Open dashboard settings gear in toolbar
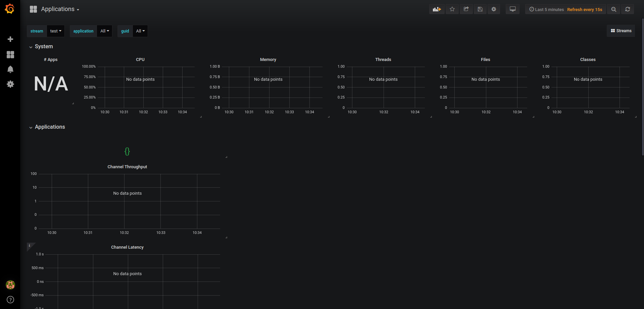 click(494, 9)
